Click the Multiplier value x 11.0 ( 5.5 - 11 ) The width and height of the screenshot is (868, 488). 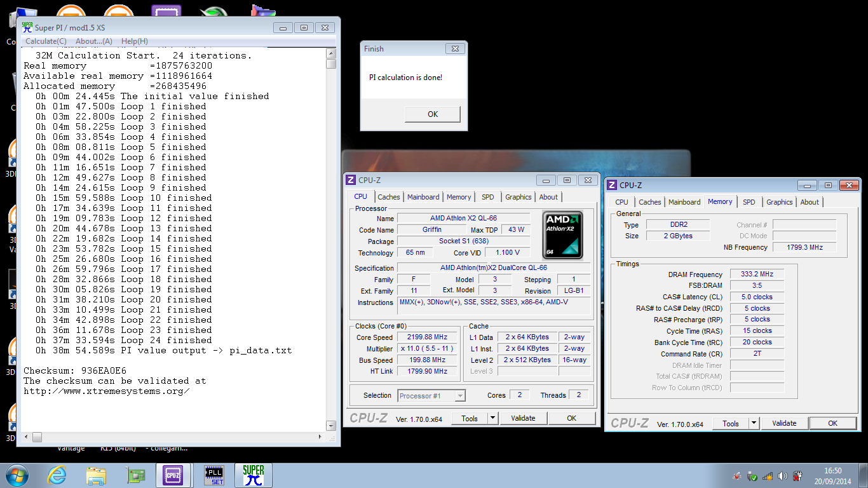click(x=428, y=349)
